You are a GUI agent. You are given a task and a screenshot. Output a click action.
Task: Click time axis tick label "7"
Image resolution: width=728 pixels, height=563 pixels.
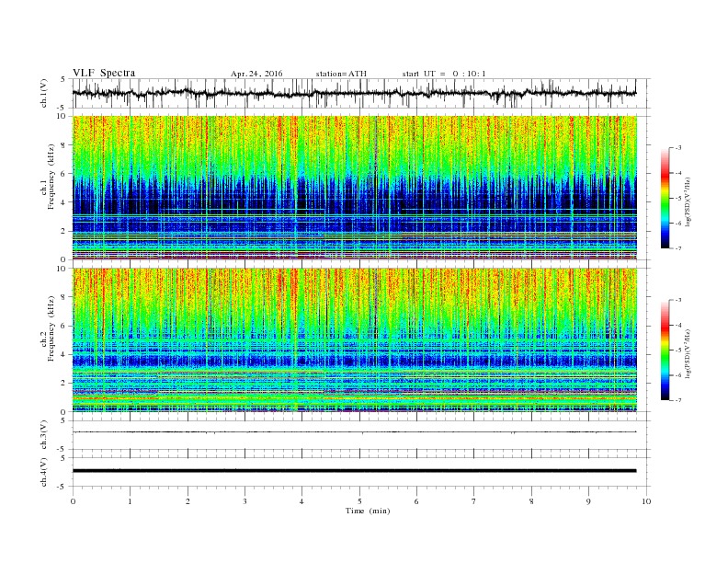pos(474,501)
